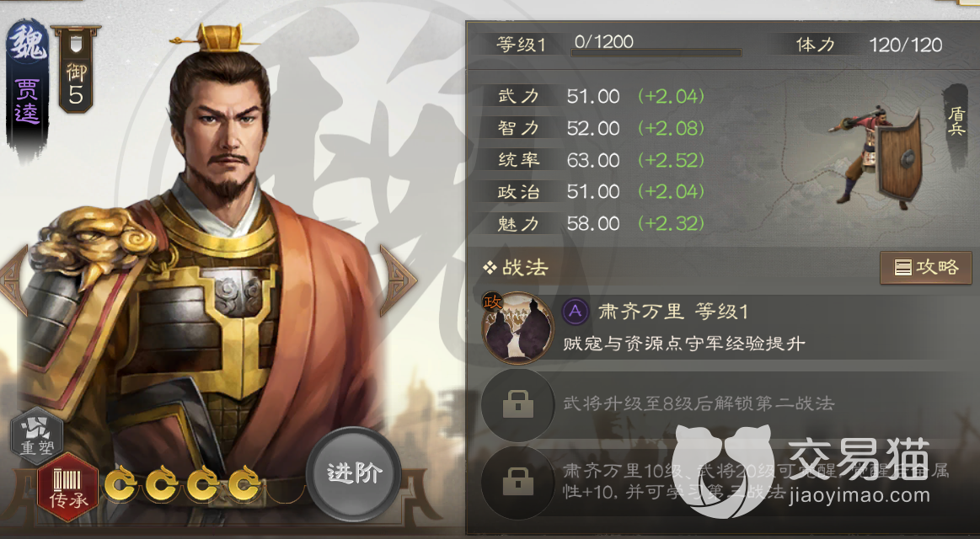Tap the 体力 stamina value
980x539 pixels.
[x=906, y=45]
